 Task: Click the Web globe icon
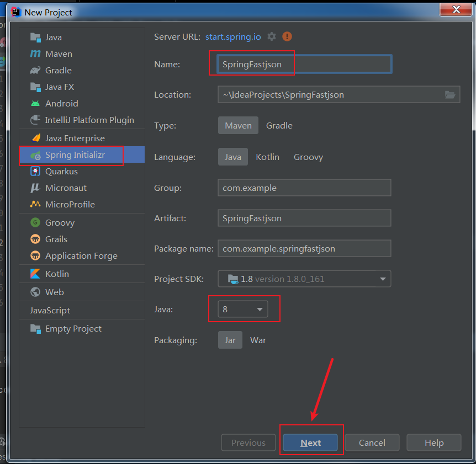coord(35,292)
